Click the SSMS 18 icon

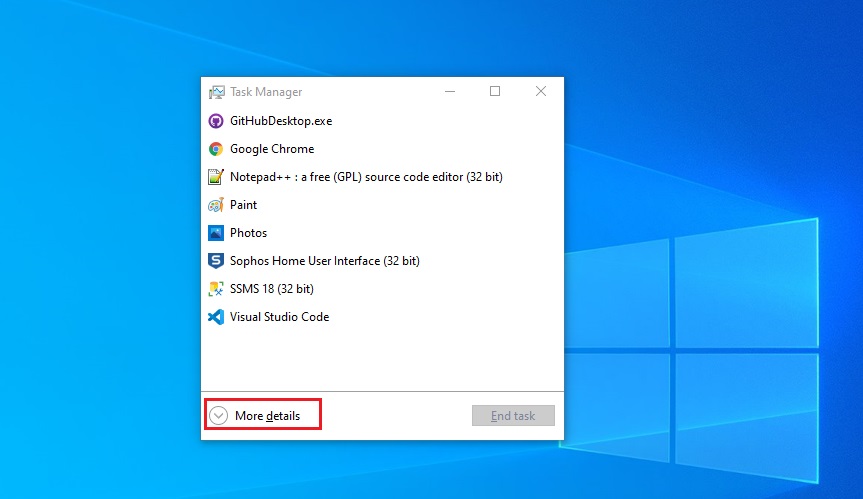pyautogui.click(x=216, y=289)
